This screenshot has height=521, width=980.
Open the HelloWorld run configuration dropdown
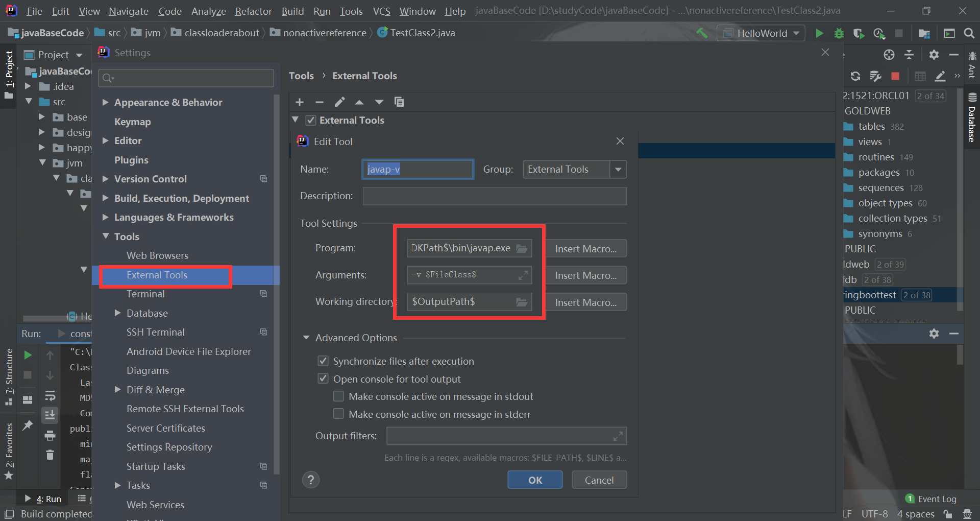coord(761,33)
